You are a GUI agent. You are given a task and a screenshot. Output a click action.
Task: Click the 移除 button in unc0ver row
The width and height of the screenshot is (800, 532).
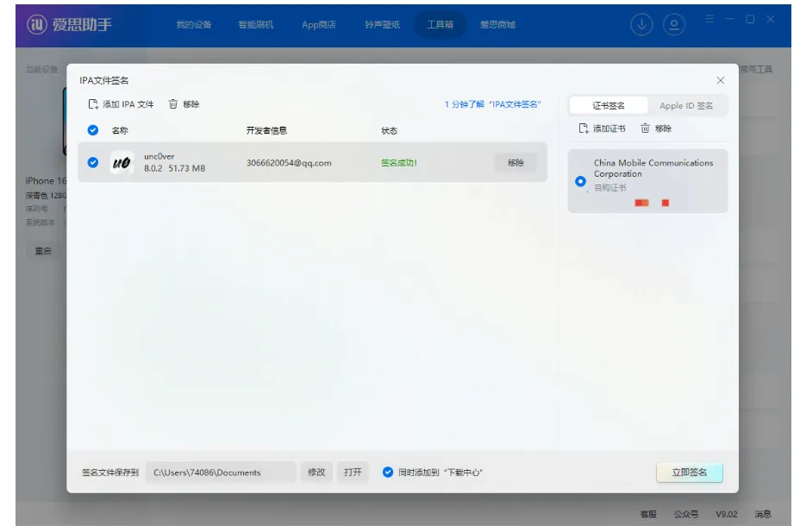pos(516,163)
